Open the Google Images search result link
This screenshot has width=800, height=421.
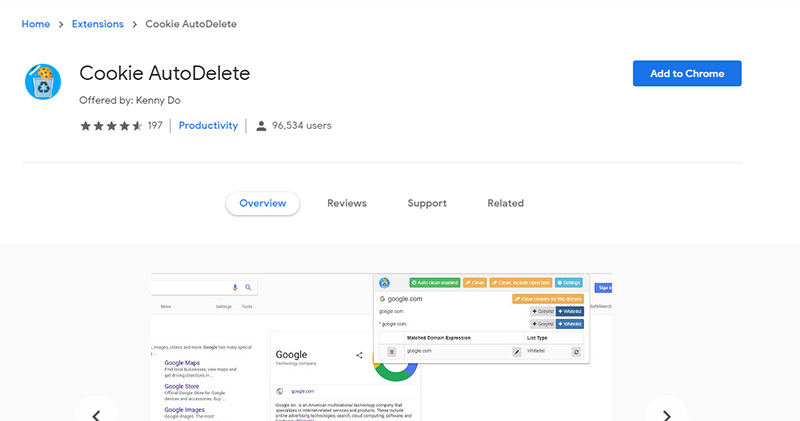[184, 410]
